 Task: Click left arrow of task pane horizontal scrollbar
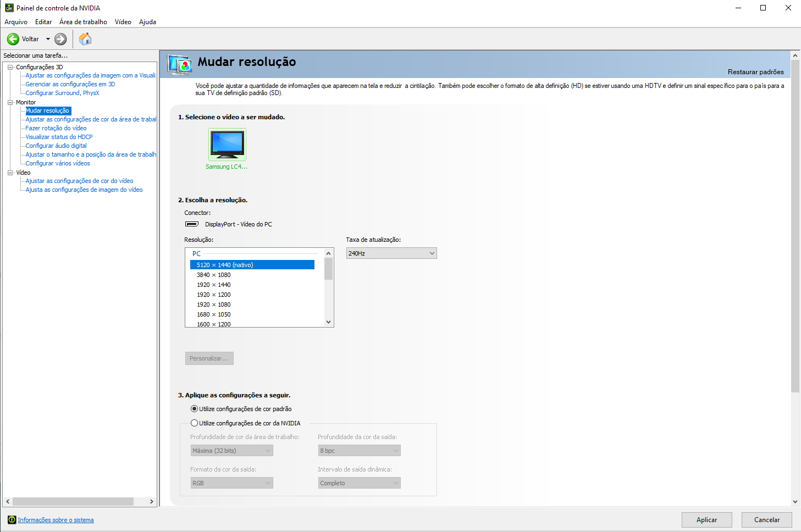8,502
